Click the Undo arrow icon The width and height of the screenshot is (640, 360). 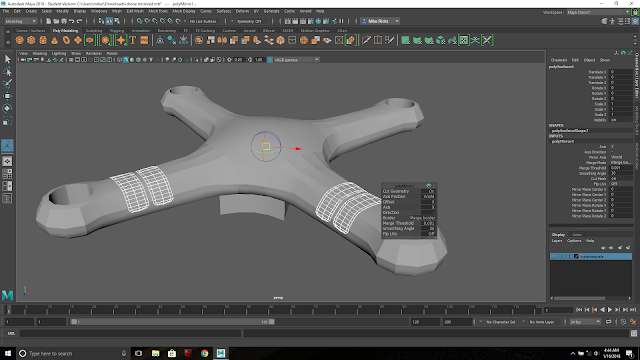[72, 21]
